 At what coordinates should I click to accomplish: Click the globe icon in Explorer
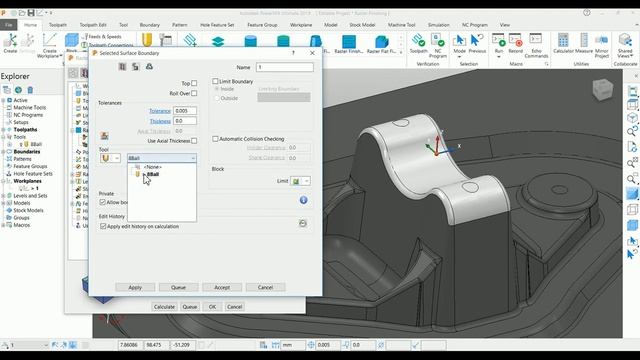[18, 90]
